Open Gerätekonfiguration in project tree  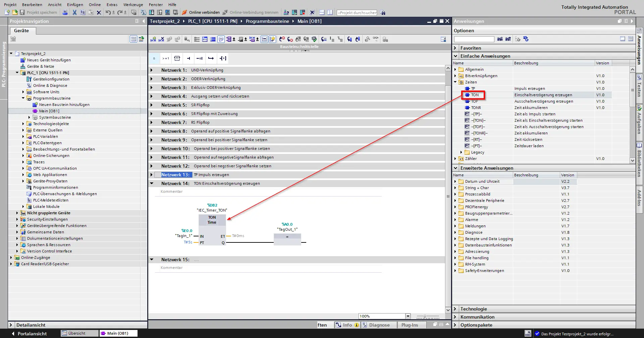pos(51,79)
